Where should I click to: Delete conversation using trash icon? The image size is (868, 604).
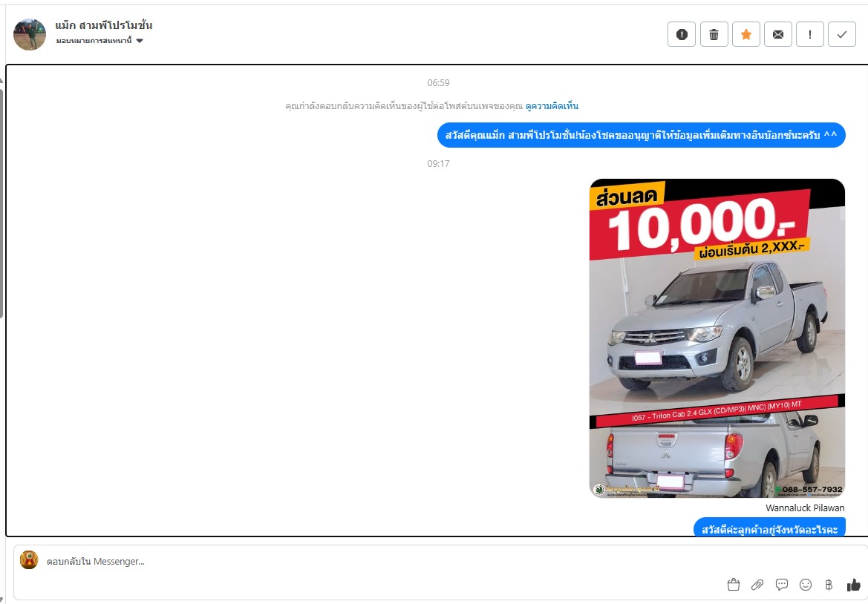coord(714,34)
